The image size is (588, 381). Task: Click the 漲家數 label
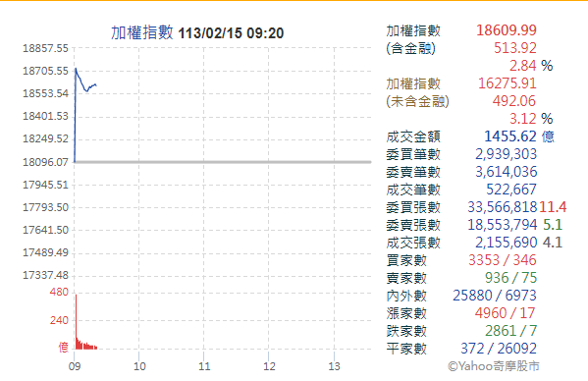pyautogui.click(x=406, y=313)
